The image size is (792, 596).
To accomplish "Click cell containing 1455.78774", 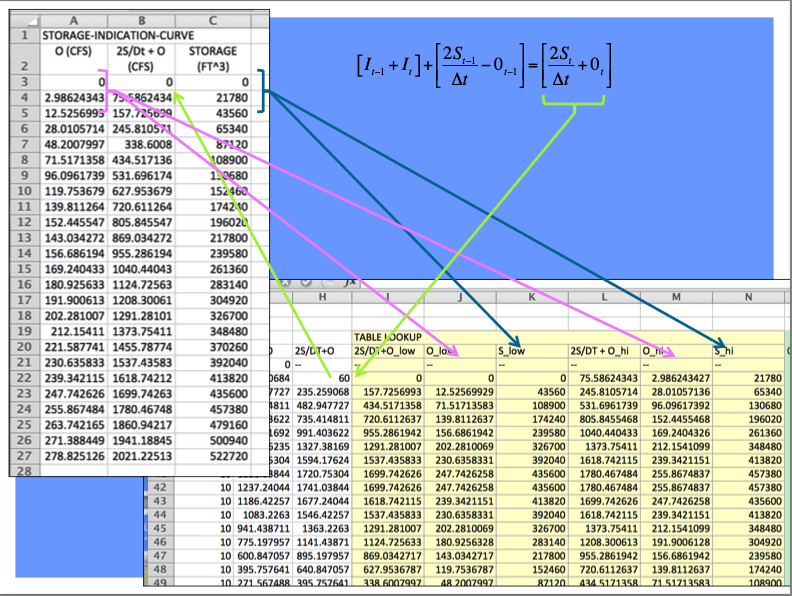I will pyautogui.click(x=141, y=347).
